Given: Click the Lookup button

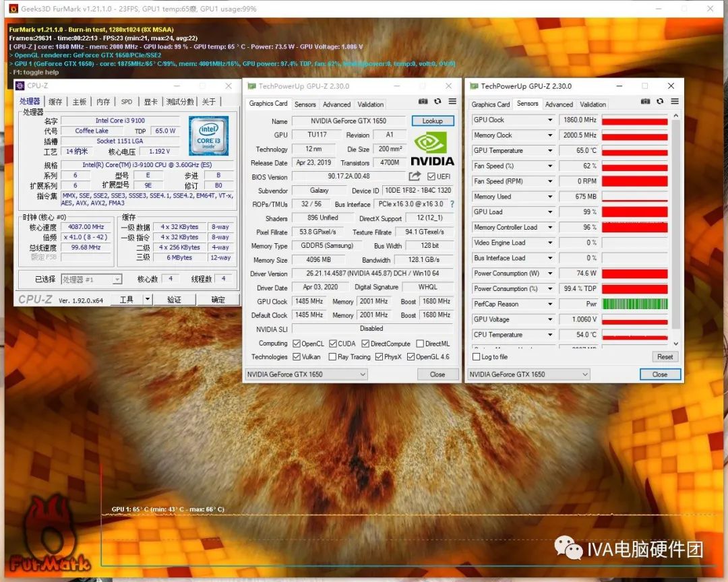Looking at the screenshot, I should pos(432,121).
